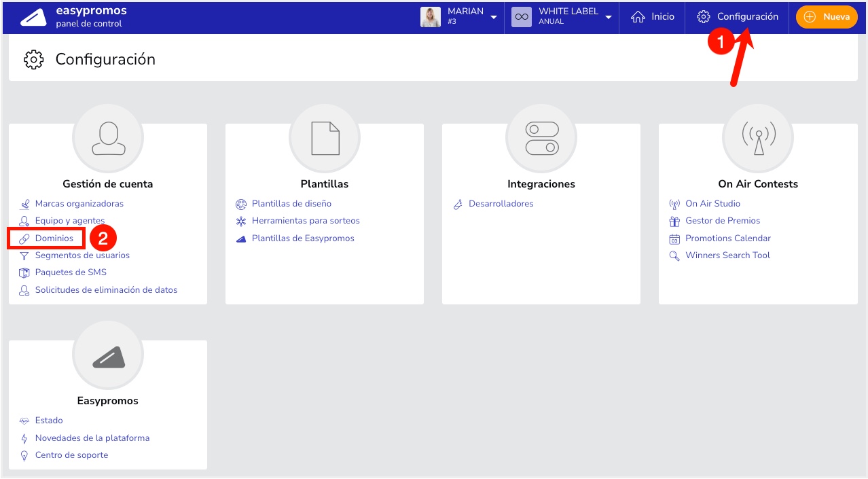Click the Integraciones card heading
The height and width of the screenshot is (479, 868).
coord(541,183)
